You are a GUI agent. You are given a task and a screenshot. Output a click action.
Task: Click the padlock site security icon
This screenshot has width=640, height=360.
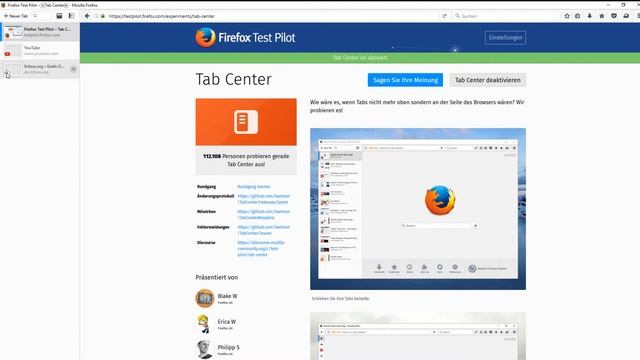click(103, 16)
